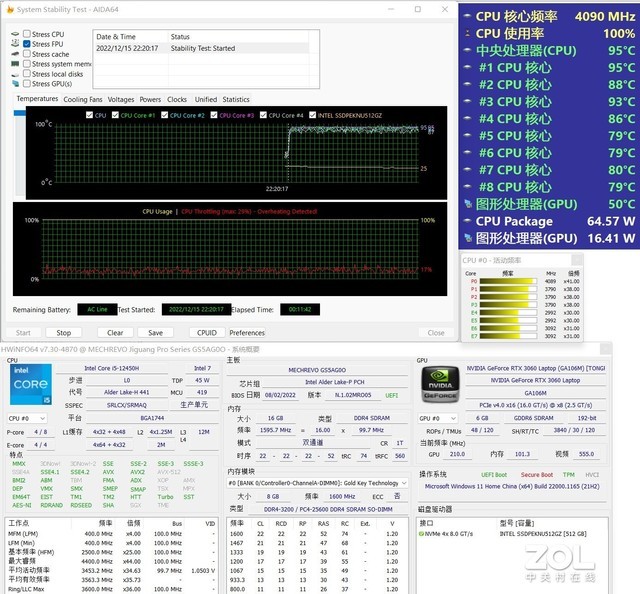The image size is (640, 594).
Task: Open the CPU #0 selector dropdown
Action: [27, 418]
